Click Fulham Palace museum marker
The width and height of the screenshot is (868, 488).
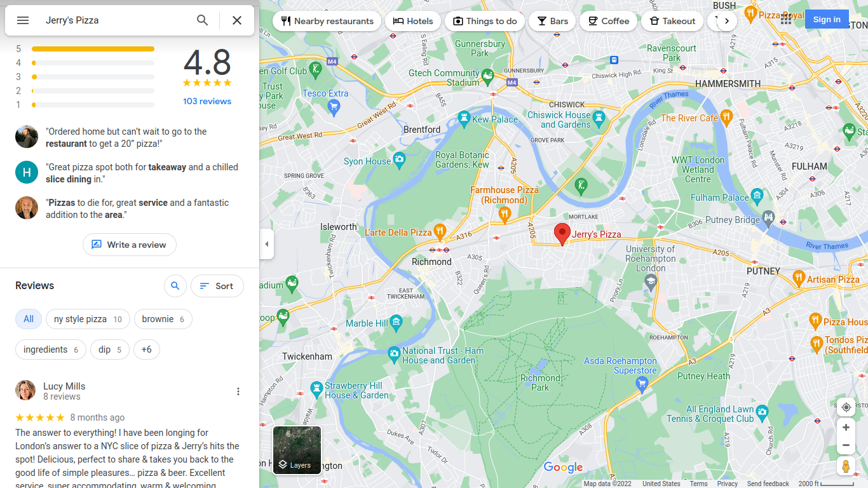point(756,196)
